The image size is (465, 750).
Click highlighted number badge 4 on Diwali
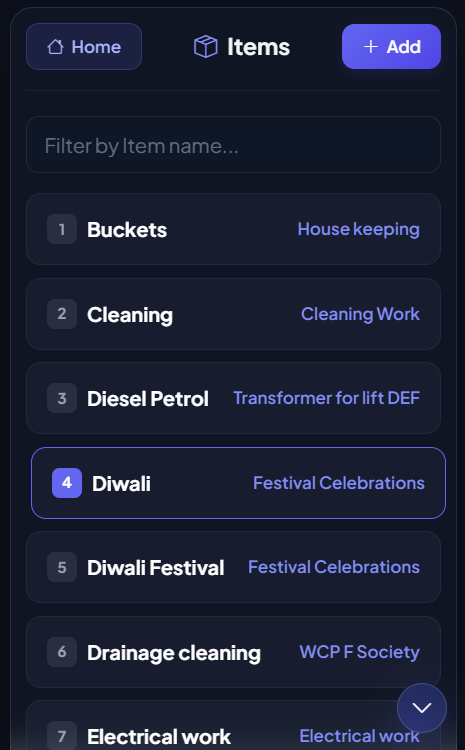point(67,483)
